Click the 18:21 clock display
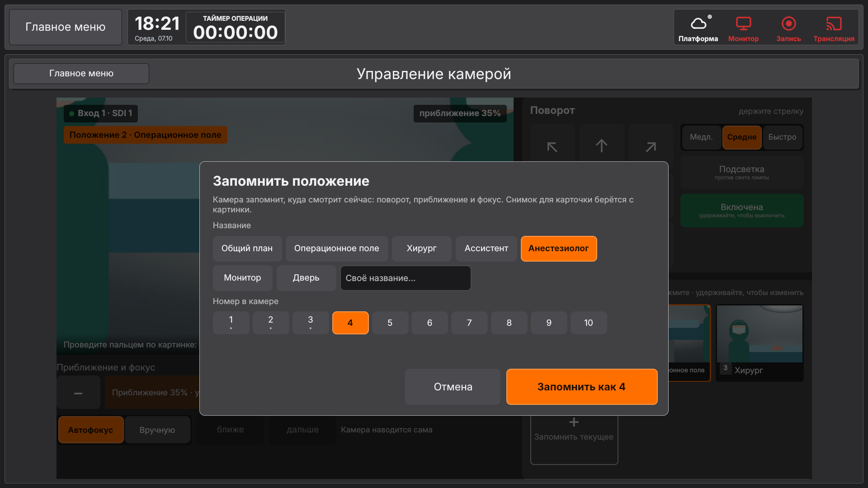 (x=157, y=23)
